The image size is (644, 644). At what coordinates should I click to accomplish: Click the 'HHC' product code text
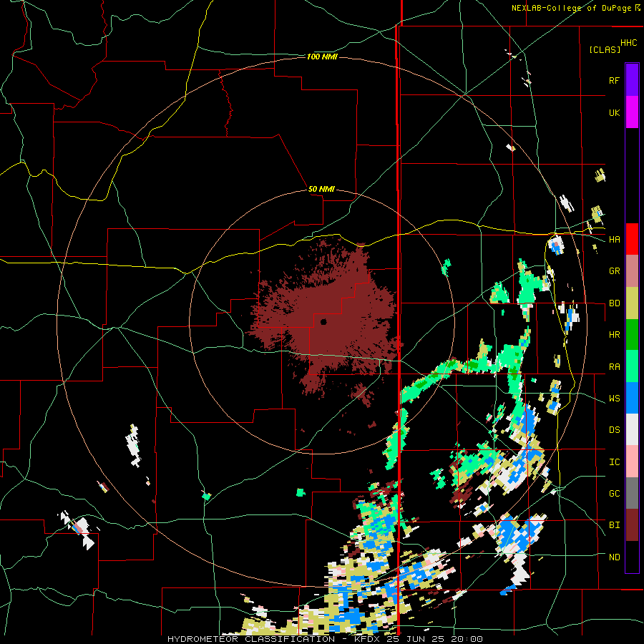tap(628, 43)
